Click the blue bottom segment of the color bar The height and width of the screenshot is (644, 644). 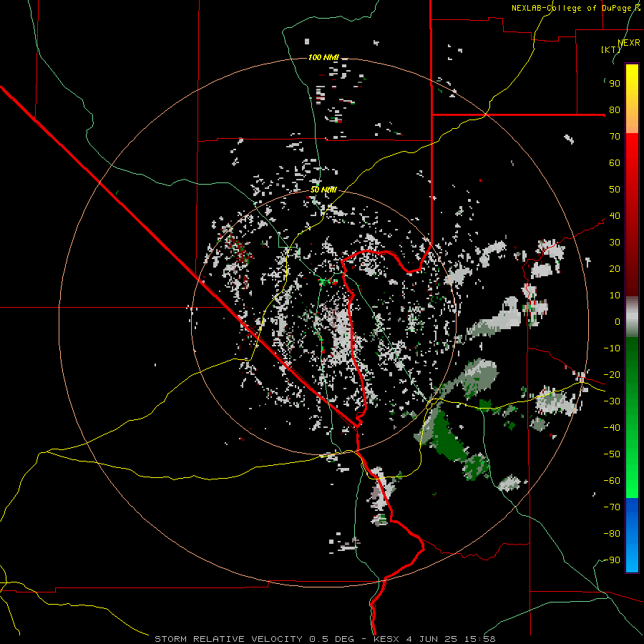click(x=632, y=535)
